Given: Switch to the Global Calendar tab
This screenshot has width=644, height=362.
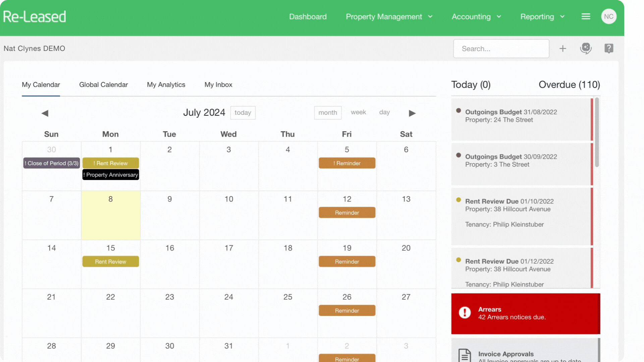Looking at the screenshot, I should tap(103, 85).
